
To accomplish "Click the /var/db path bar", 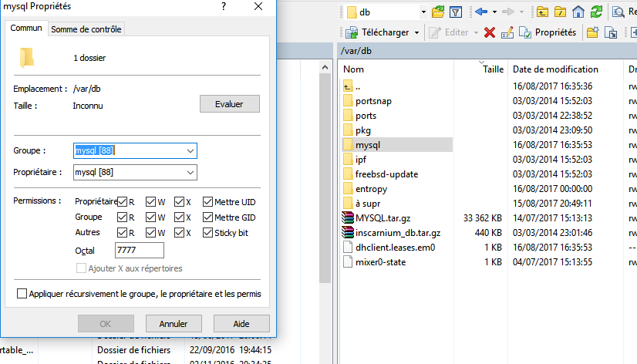I will pyautogui.click(x=487, y=51).
